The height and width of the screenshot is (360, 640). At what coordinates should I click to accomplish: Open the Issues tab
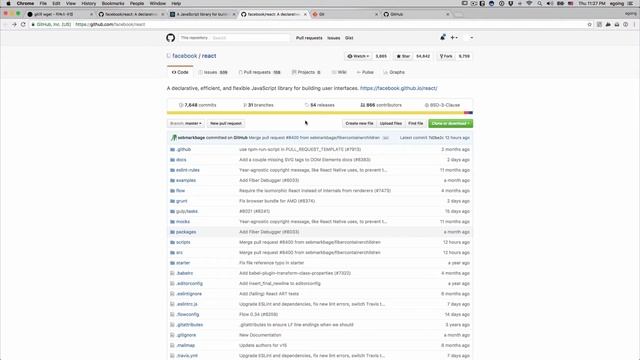213,72
